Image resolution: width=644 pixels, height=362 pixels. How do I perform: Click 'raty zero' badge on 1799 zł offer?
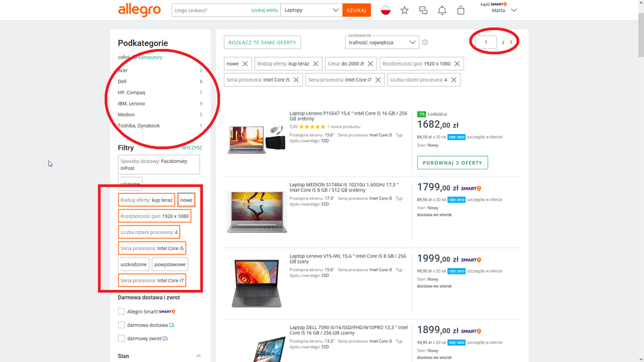pyautogui.click(x=456, y=200)
